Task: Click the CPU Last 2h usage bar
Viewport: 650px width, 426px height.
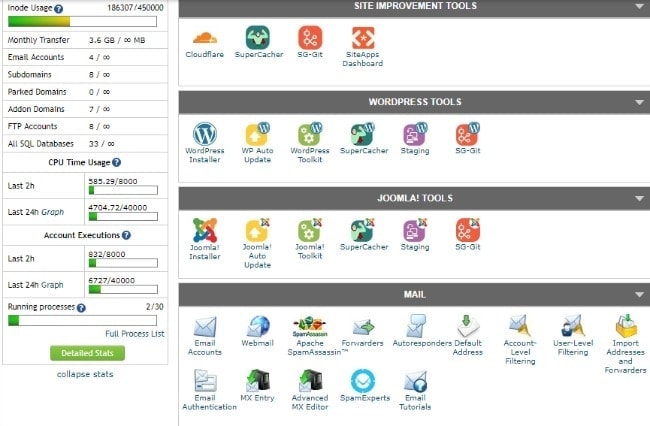Action: [123, 190]
